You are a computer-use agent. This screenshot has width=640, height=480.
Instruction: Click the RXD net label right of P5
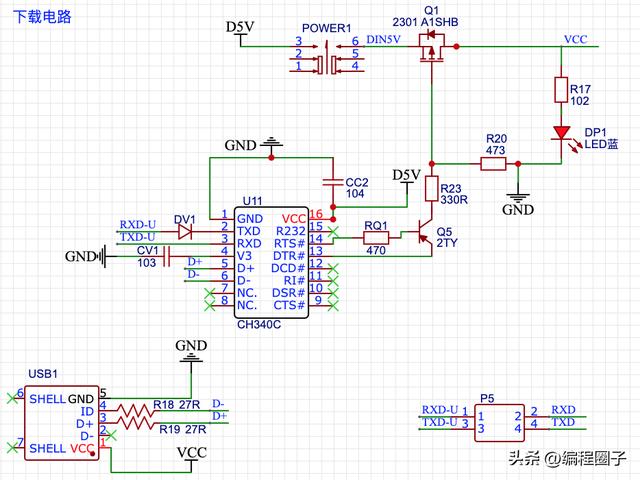click(563, 409)
